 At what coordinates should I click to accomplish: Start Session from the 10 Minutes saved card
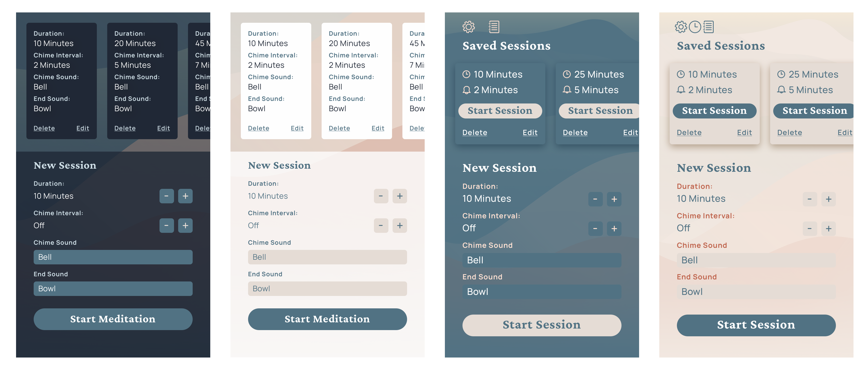click(500, 110)
